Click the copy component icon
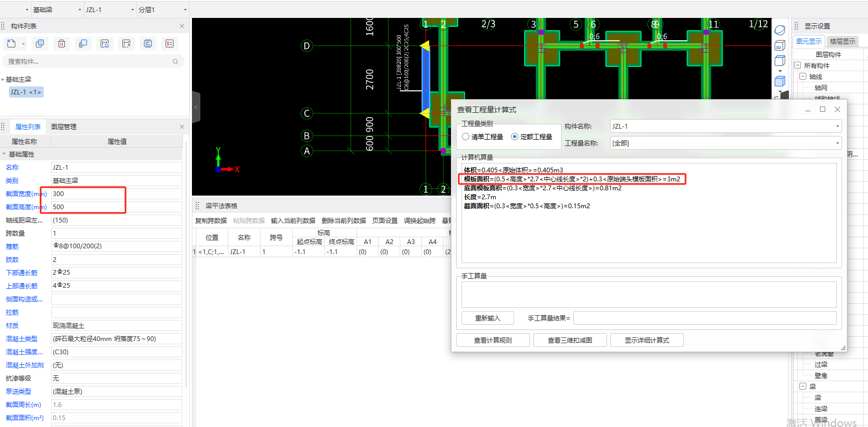Viewport: 868px width, 427px height. click(40, 44)
